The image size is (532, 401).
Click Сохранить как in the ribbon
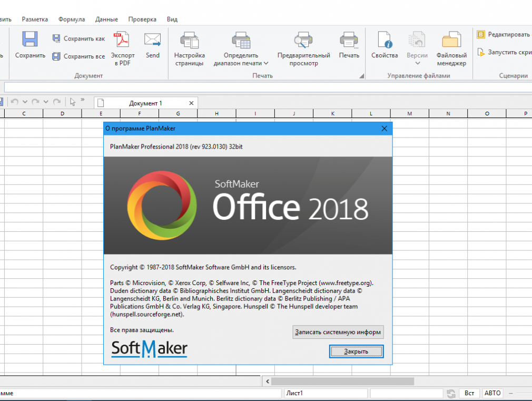[78, 38]
